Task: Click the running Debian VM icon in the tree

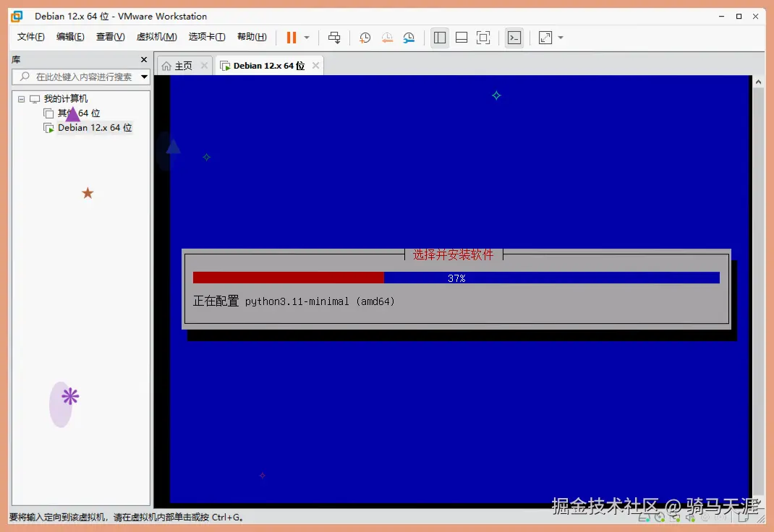Action: click(49, 128)
